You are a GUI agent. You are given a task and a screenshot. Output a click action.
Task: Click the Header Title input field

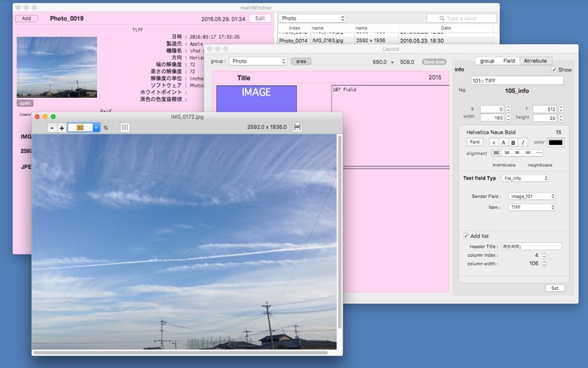(531, 247)
